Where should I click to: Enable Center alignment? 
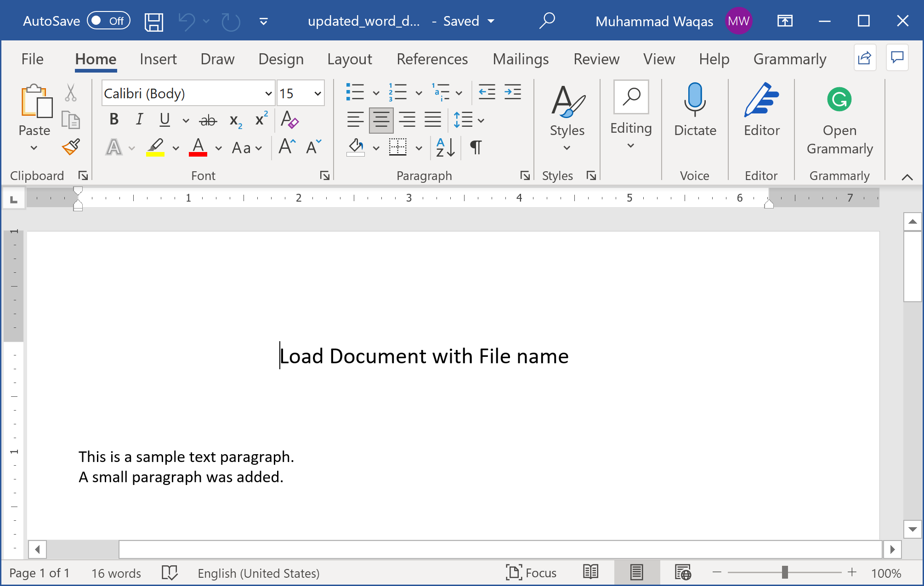[x=381, y=120]
